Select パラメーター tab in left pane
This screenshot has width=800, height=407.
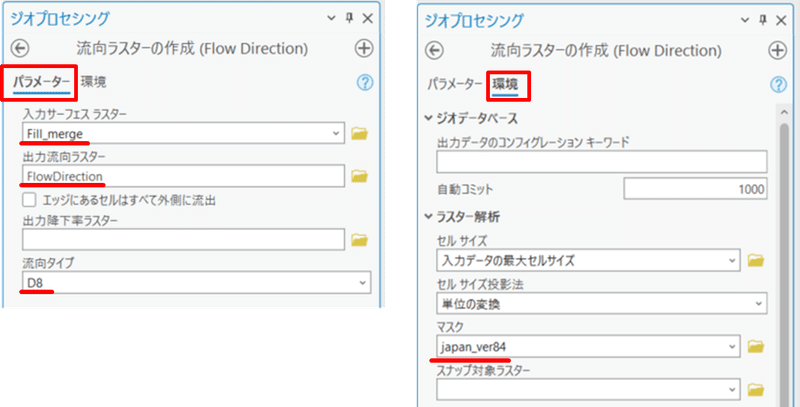click(x=41, y=82)
